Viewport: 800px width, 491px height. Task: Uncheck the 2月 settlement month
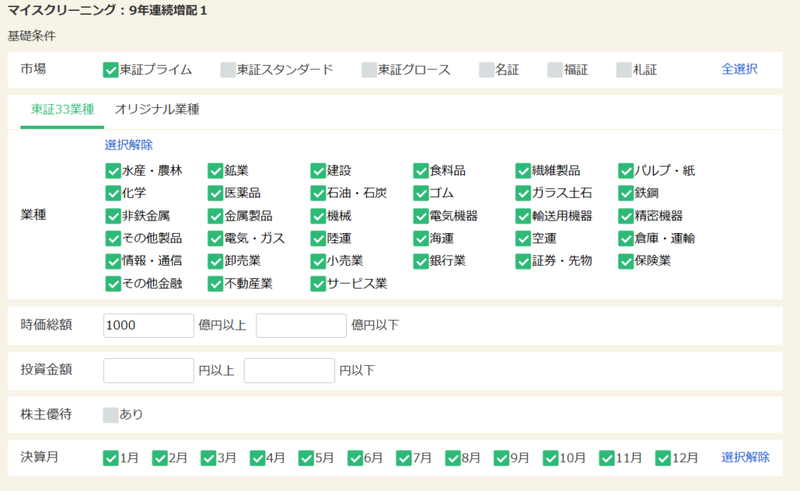click(x=160, y=458)
